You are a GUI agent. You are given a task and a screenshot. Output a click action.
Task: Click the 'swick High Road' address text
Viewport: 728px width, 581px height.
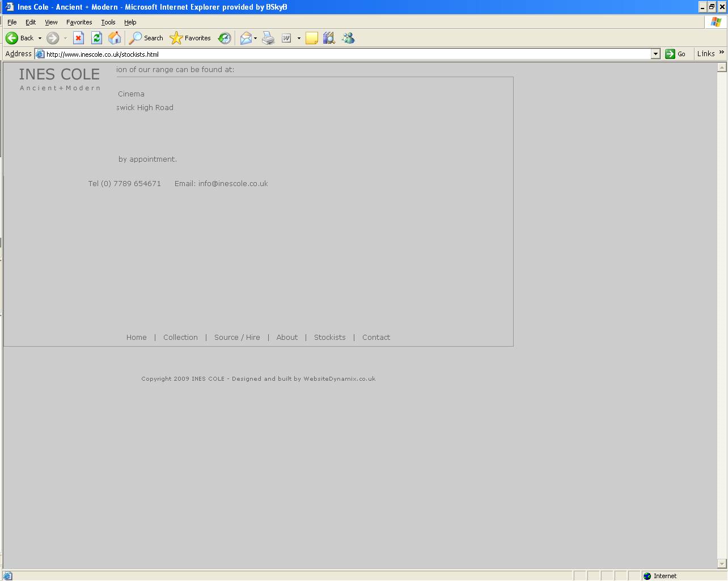pyautogui.click(x=145, y=108)
